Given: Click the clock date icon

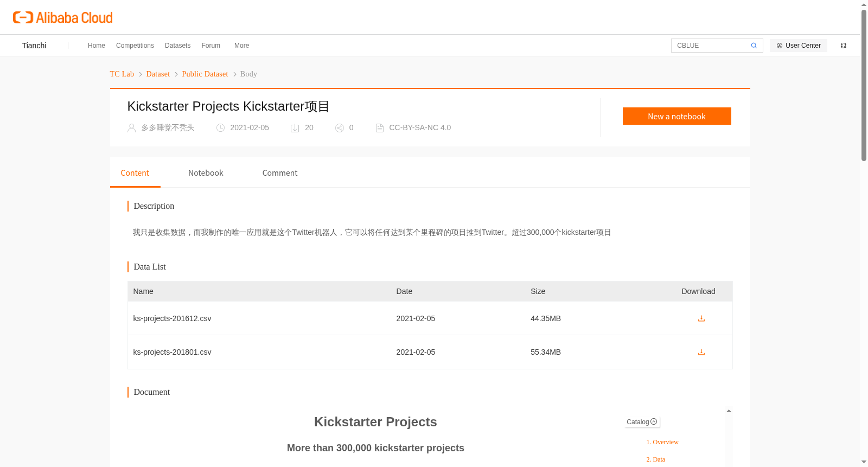Looking at the screenshot, I should pyautogui.click(x=220, y=128).
